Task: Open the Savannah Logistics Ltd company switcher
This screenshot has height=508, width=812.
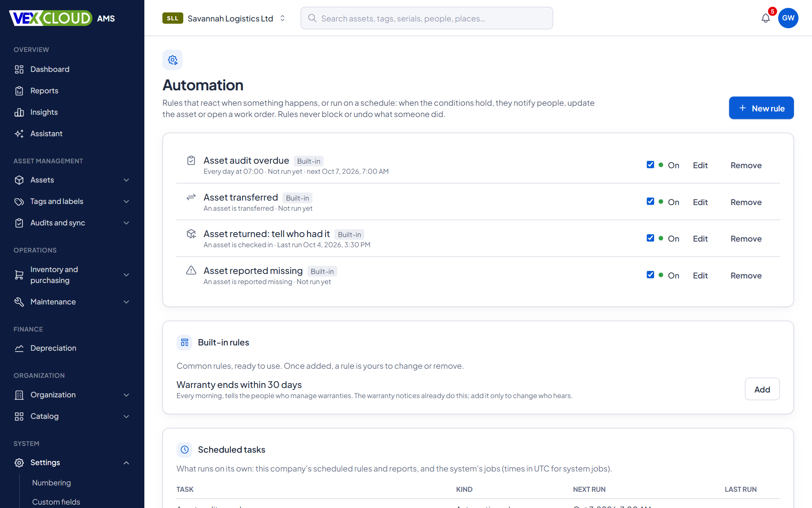Action: 224,18
